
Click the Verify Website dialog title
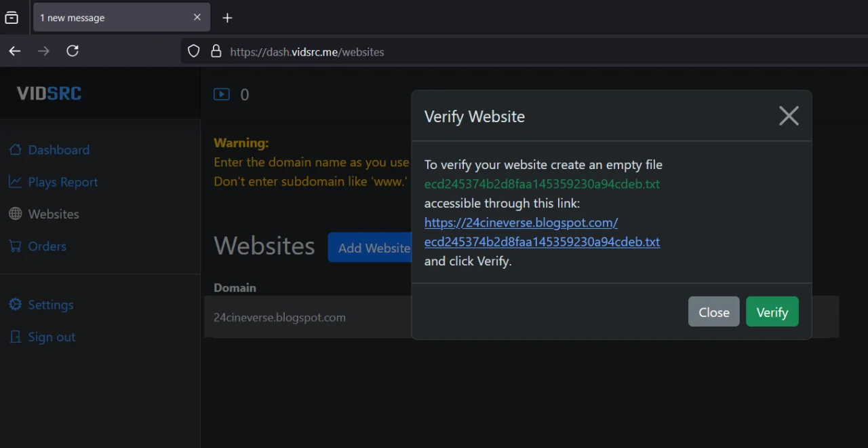[x=475, y=116]
